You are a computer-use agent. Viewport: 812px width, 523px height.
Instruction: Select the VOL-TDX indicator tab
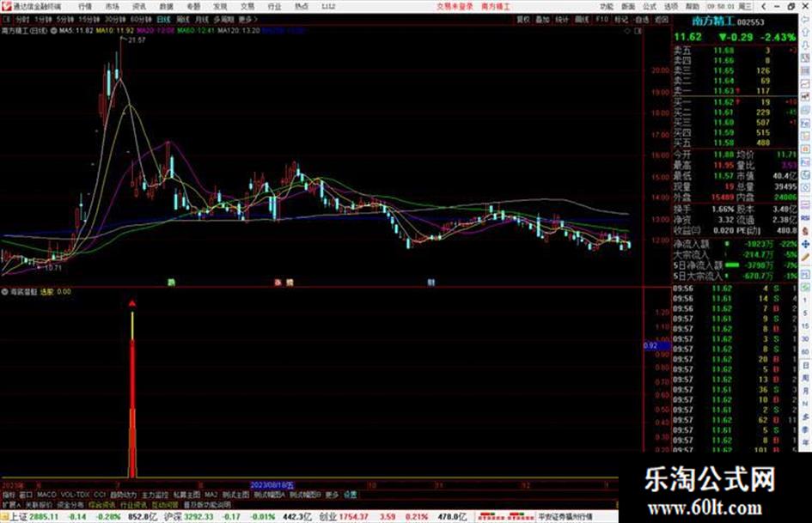click(x=76, y=495)
